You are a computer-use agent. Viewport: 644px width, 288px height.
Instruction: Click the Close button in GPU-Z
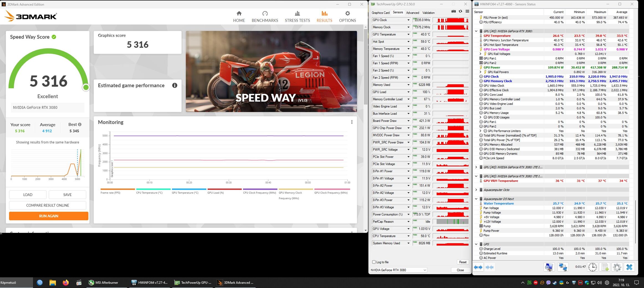click(x=460, y=270)
